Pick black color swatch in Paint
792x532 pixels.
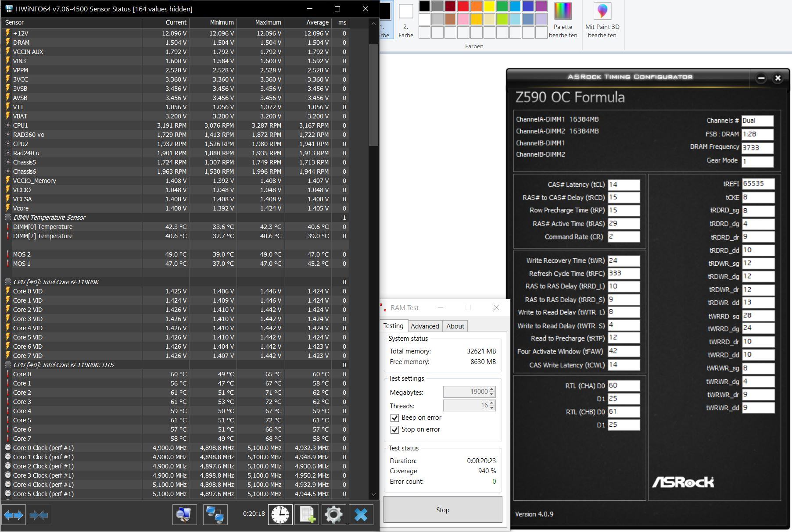click(x=424, y=6)
